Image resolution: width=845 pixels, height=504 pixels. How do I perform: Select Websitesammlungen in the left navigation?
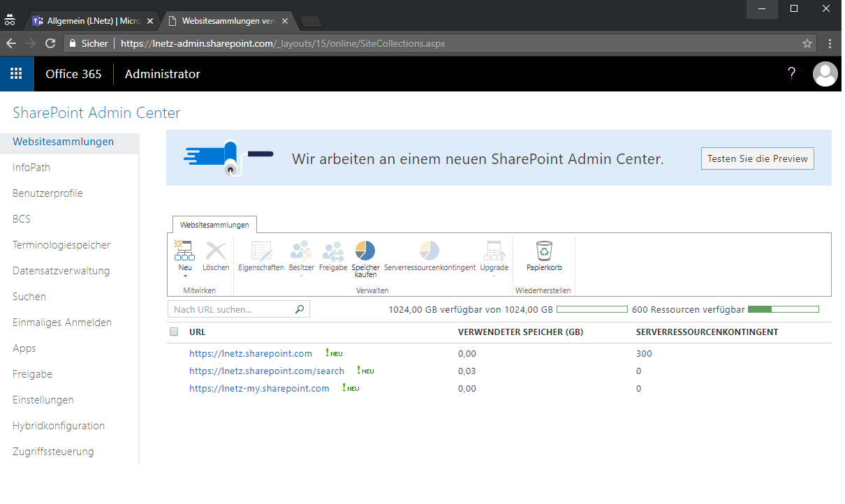point(64,142)
